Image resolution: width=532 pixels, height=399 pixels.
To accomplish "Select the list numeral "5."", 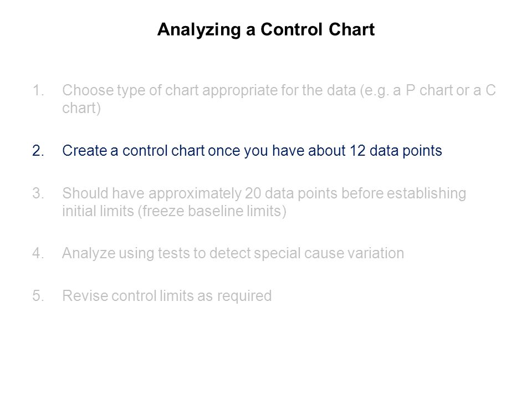I will click(x=38, y=296).
